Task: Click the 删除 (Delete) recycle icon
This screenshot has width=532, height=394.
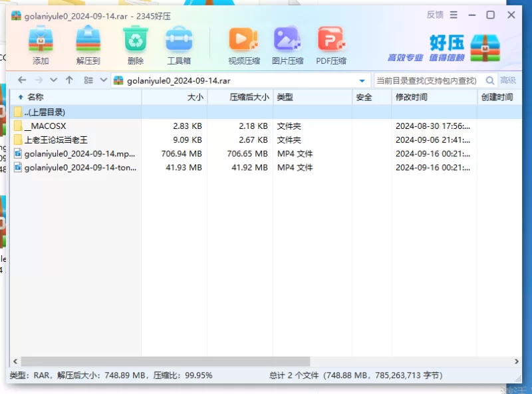Action: click(136, 39)
